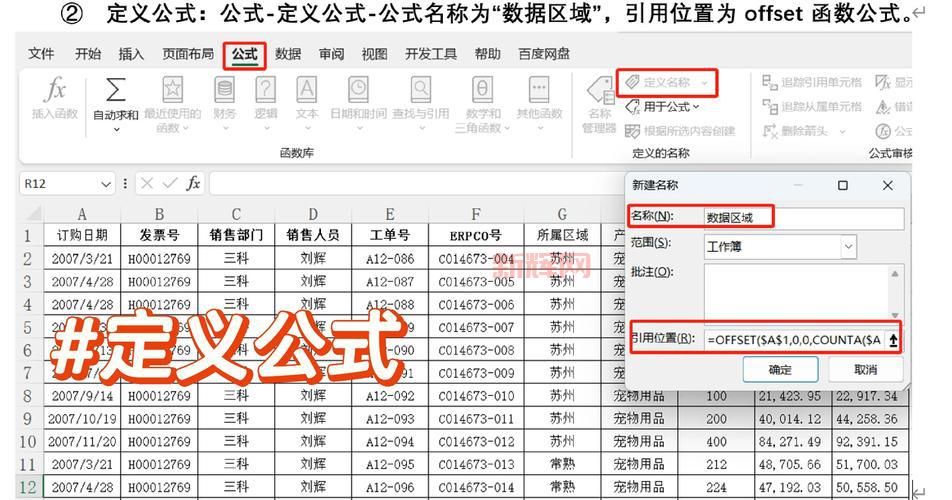Click the OK (确定) button in dialog

tap(780, 370)
